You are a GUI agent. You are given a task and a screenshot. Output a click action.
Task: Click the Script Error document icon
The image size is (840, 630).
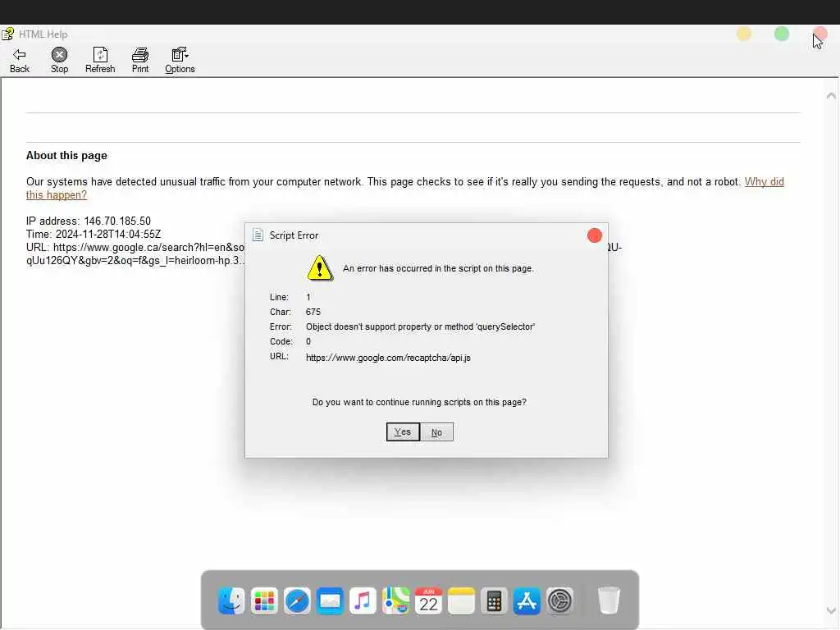pyautogui.click(x=258, y=235)
